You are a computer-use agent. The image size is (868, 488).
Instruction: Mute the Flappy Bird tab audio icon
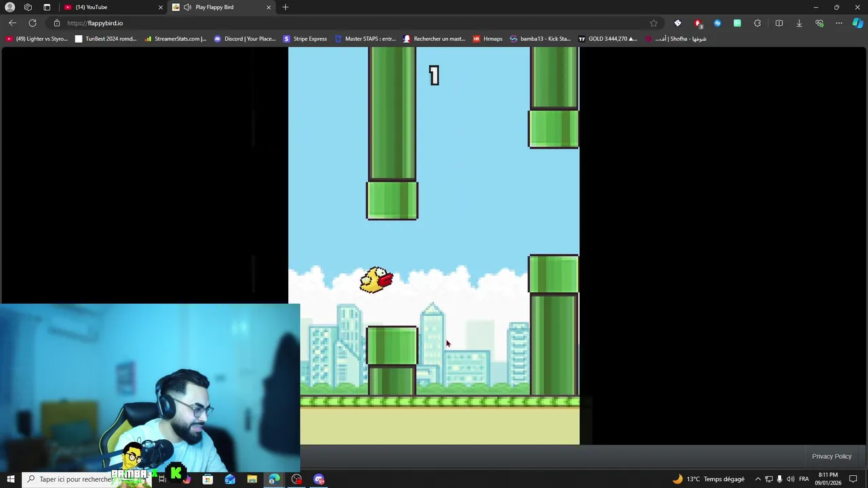[187, 7]
